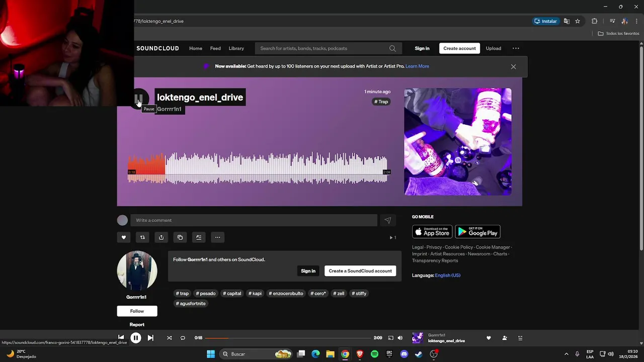
Task: Click Sign in in the top navigation
Action: coord(422,48)
